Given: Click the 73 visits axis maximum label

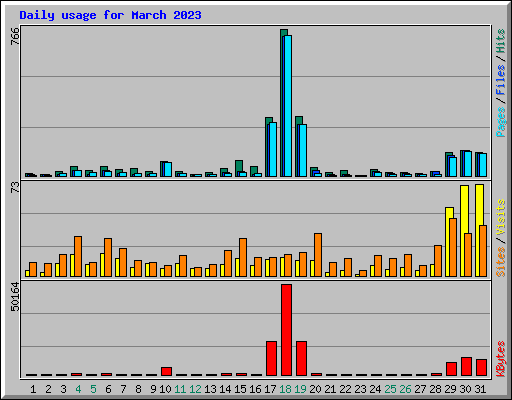Looking at the screenshot, I should (x=15, y=188).
